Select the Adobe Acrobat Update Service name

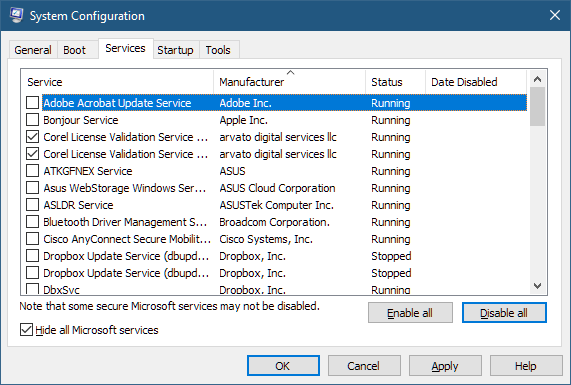click(x=117, y=103)
